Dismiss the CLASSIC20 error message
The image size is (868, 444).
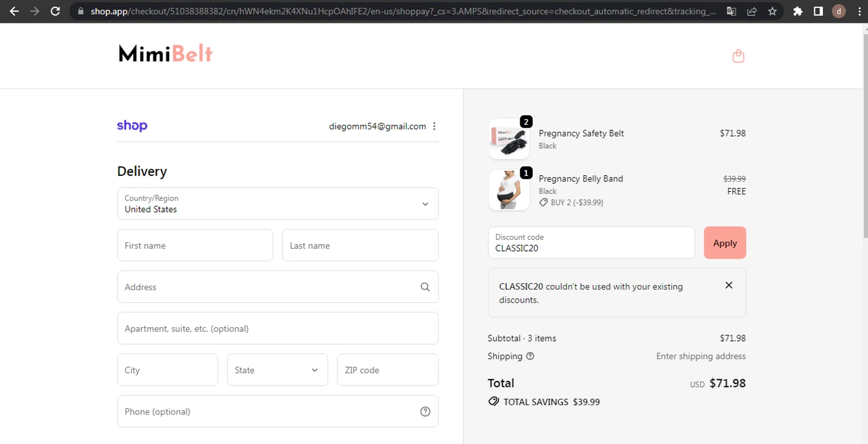point(729,285)
